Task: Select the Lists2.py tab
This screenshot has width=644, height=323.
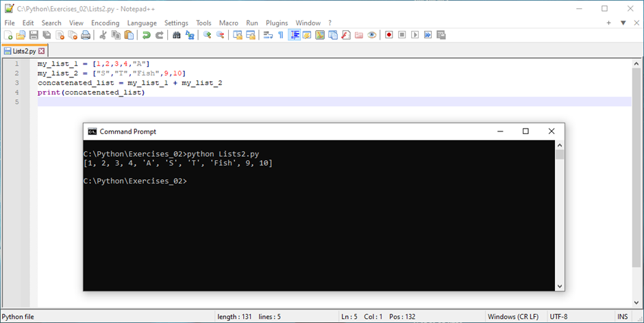Action: [x=24, y=51]
